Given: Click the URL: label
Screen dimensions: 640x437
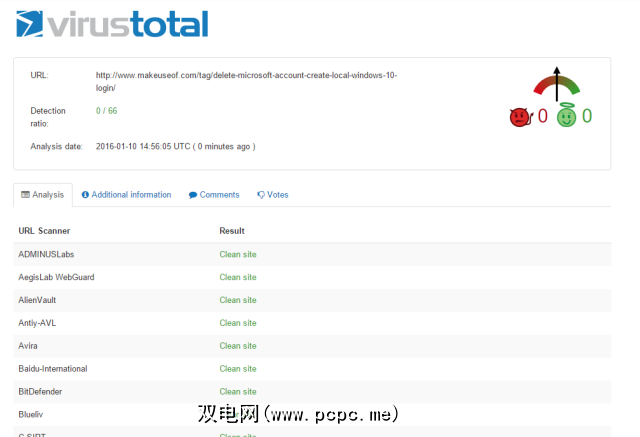Looking at the screenshot, I should [39, 75].
